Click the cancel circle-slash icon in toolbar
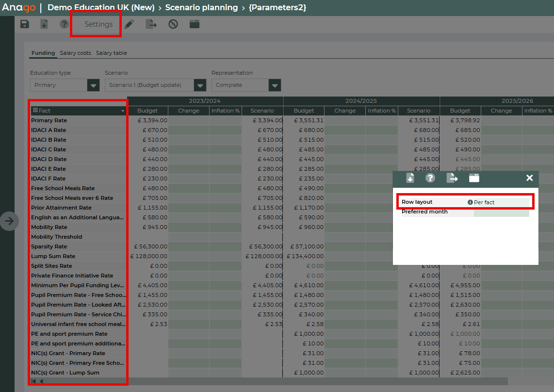The height and width of the screenshot is (392, 554). 173,24
